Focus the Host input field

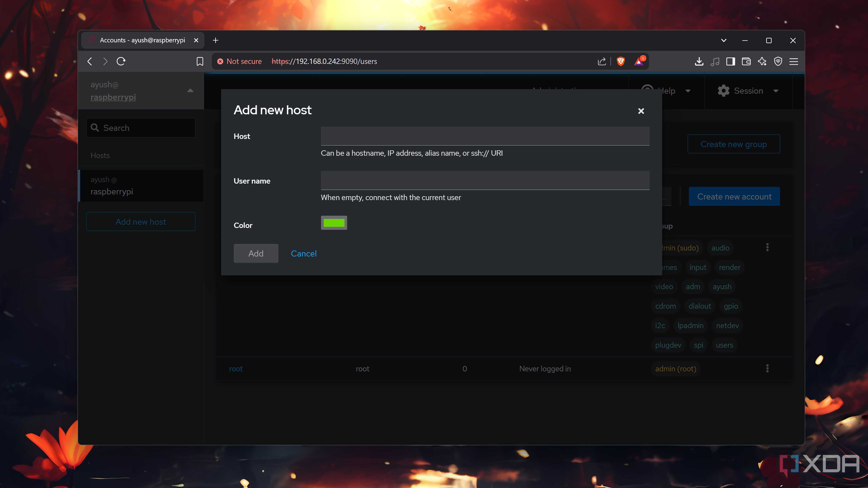coord(485,136)
